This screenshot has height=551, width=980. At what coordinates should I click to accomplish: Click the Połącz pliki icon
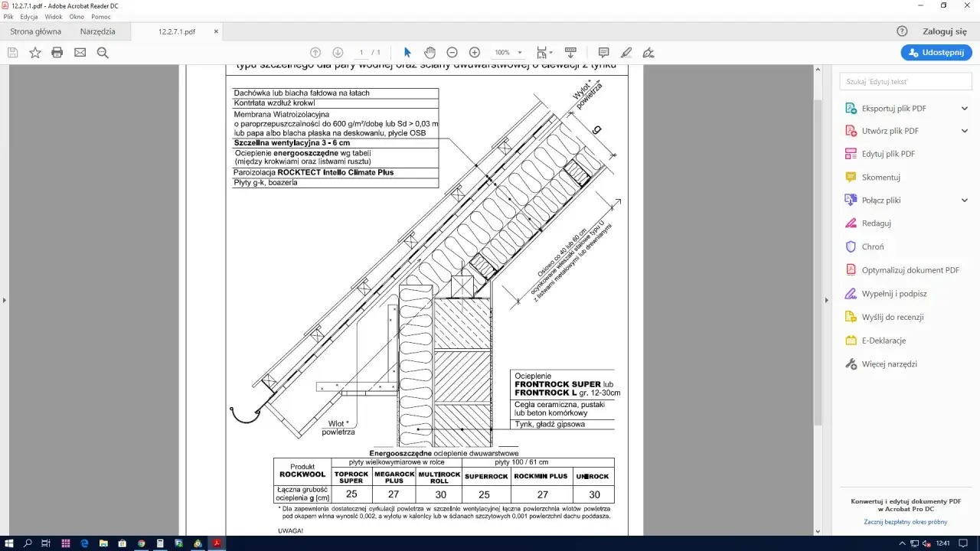point(851,201)
